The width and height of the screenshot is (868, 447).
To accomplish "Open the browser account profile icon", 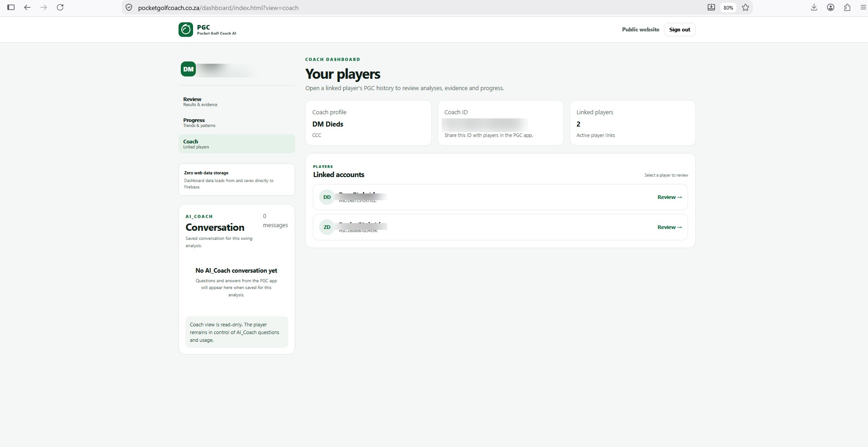I will pyautogui.click(x=831, y=7).
